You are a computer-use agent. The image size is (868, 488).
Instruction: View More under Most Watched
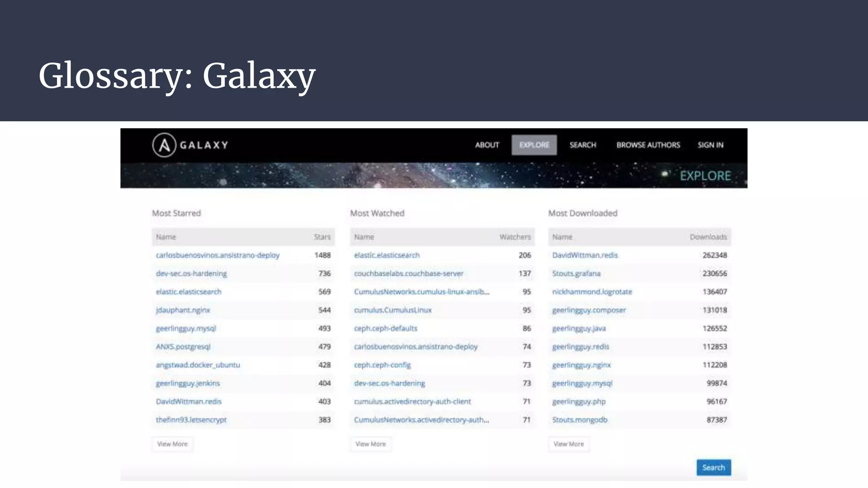(x=370, y=444)
